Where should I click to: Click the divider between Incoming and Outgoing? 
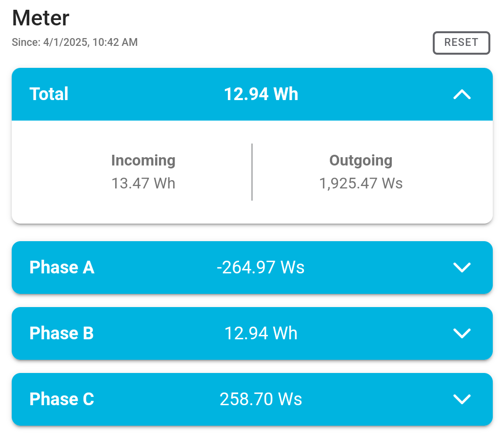click(252, 172)
